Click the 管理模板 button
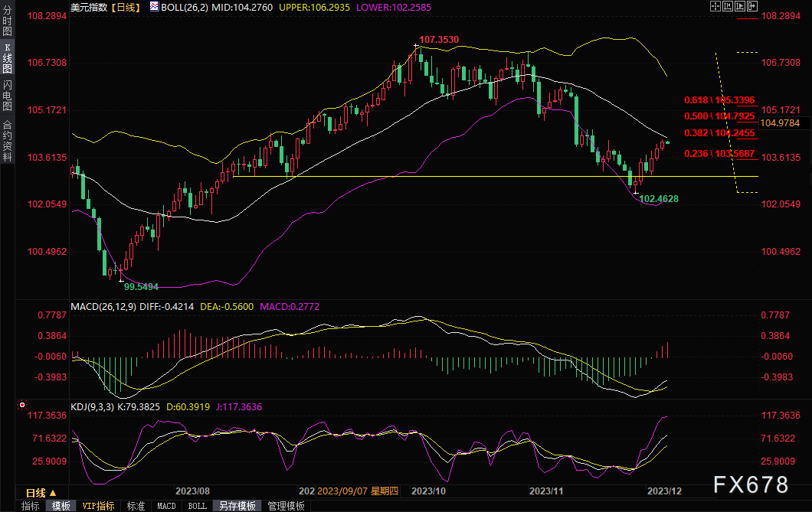The height and width of the screenshot is (512, 812). point(286,506)
